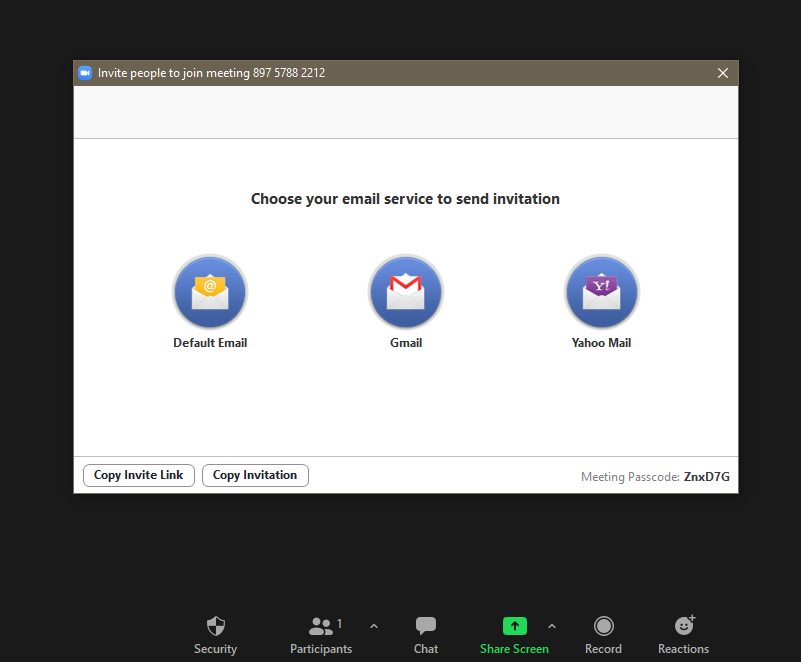Click the Yahoo Mail label text
801x662 pixels.
[601, 343]
